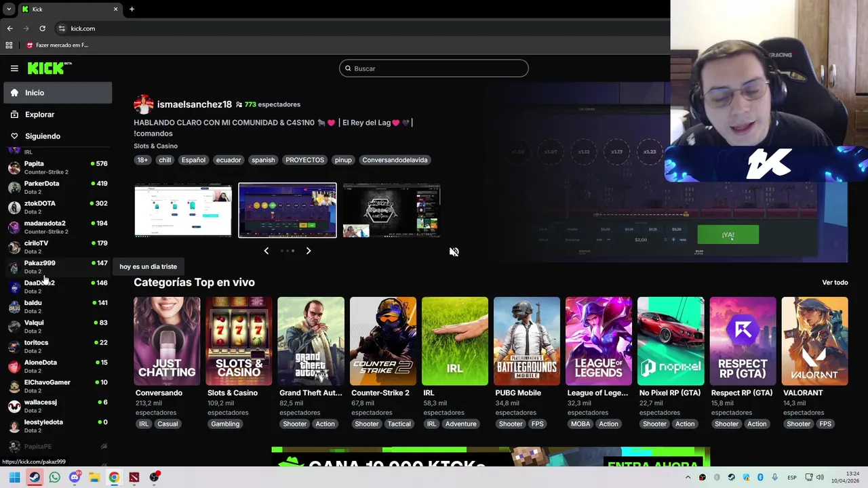Select the Español tag
The height and width of the screenshot is (488, 868).
coord(193,160)
